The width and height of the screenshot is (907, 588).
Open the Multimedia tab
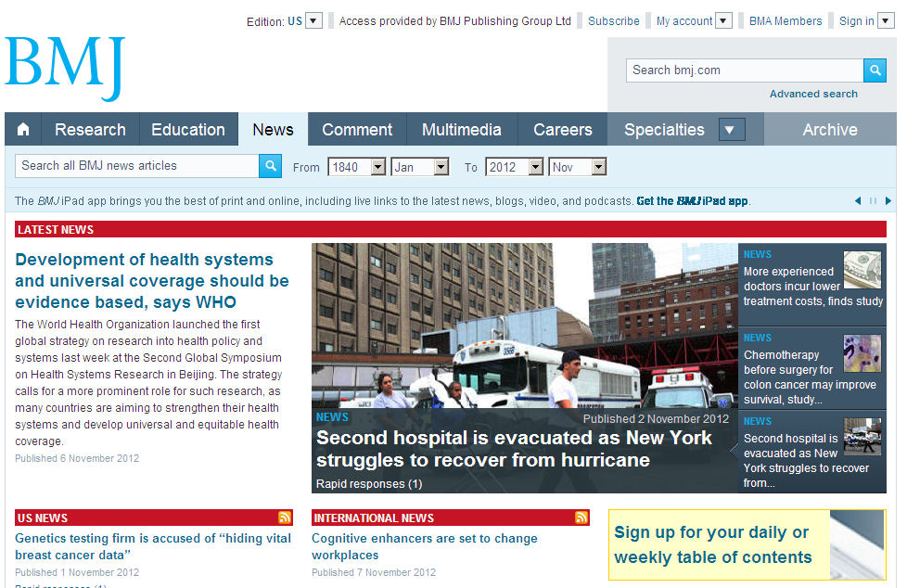pos(461,130)
